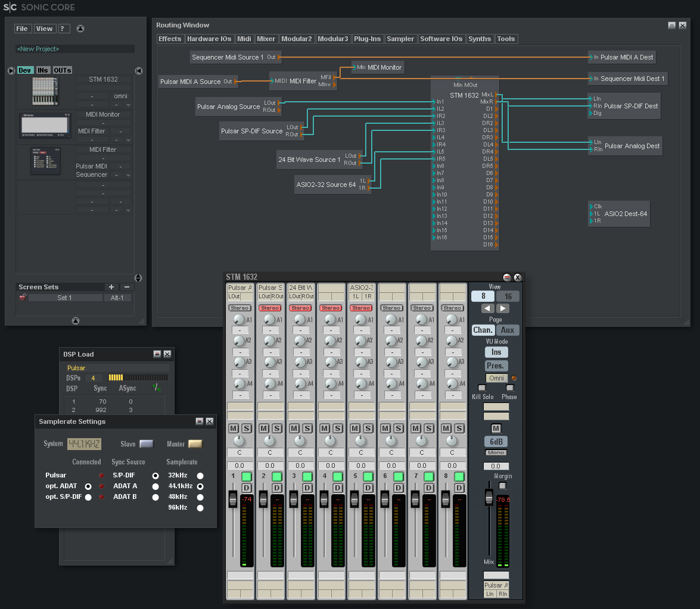Click the back arrow right of OUTs tab
The width and height of the screenshot is (700, 609).
[x=139, y=70]
